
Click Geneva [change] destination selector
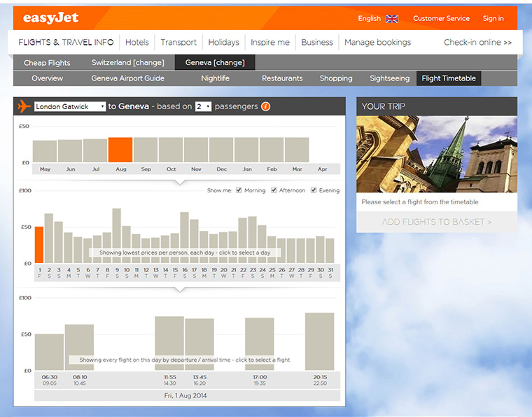(215, 63)
